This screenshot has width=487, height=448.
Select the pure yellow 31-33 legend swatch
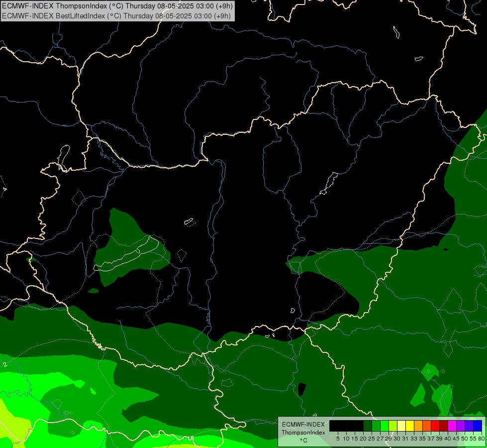tap(410, 426)
